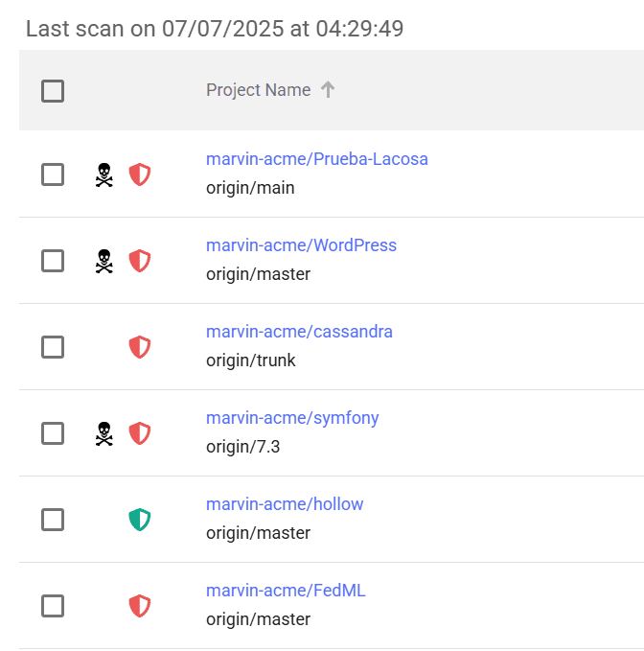Tick the cassandra project checkbox
This screenshot has height=651, width=644.
[53, 347]
